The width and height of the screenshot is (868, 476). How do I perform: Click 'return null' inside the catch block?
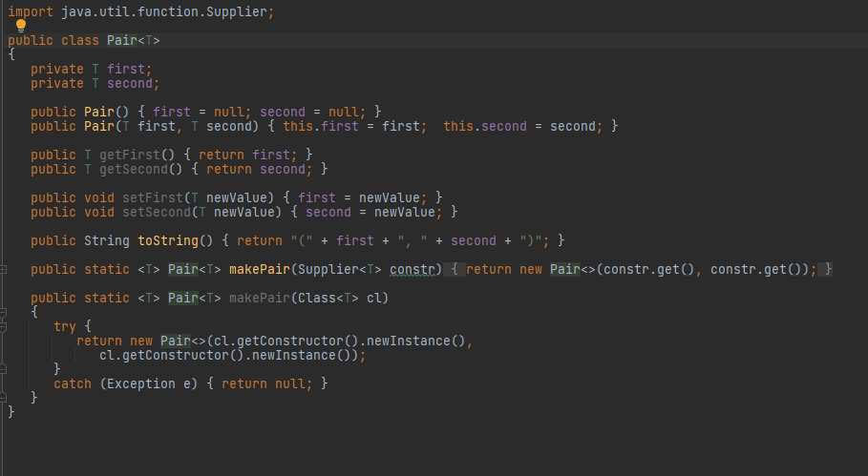coord(264,383)
